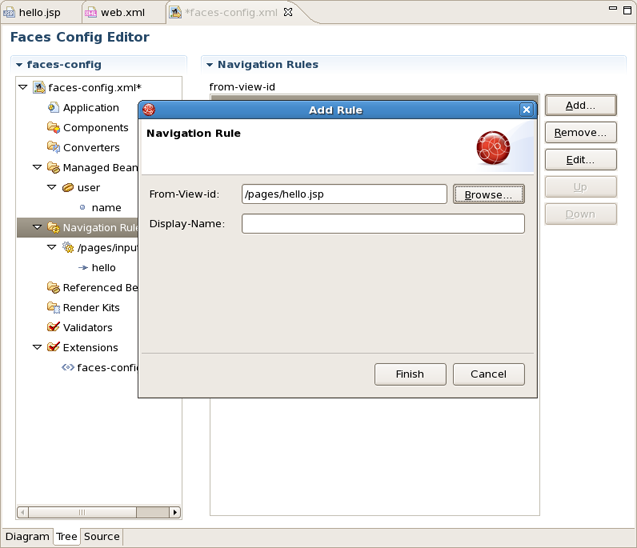
Task: Minimize the editor area view
Action: pyautogui.click(x=613, y=8)
